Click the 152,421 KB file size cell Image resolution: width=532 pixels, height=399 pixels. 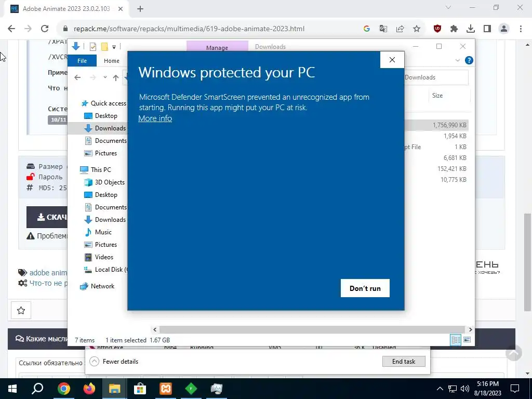click(451, 169)
